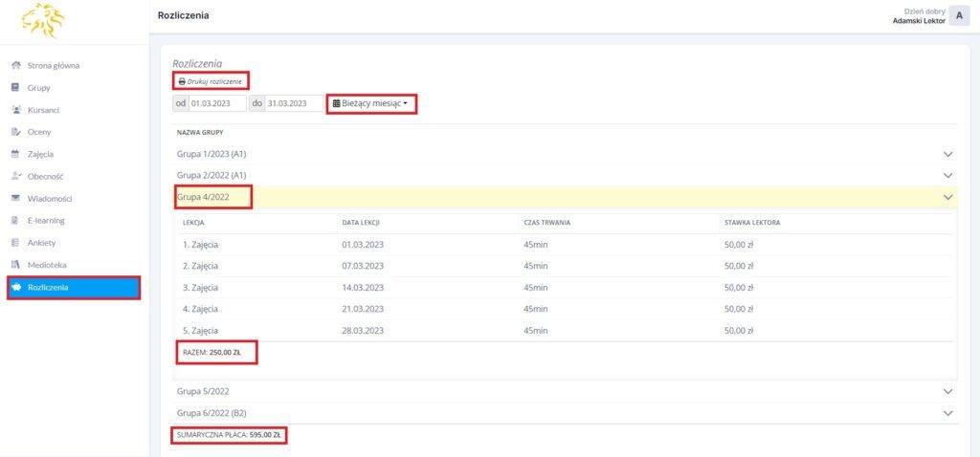Select the Grupa 5/2022 row
The width and height of the screenshot is (980, 457).
[204, 391]
